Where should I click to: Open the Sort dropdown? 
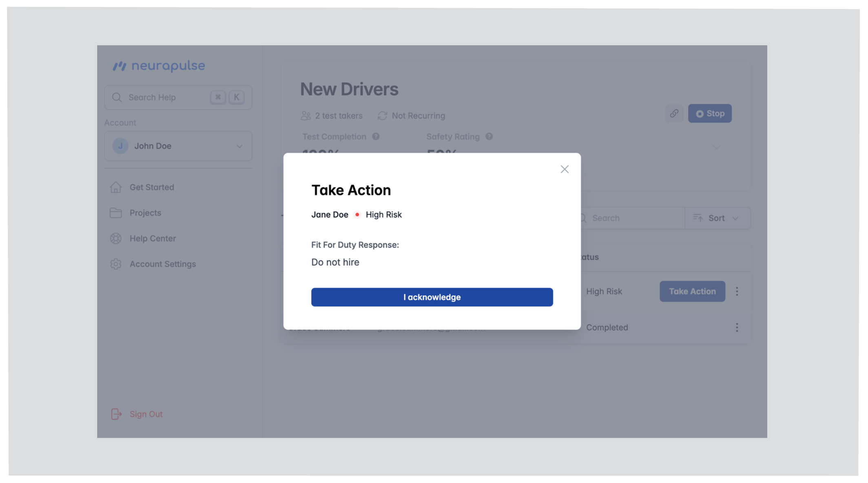(717, 218)
